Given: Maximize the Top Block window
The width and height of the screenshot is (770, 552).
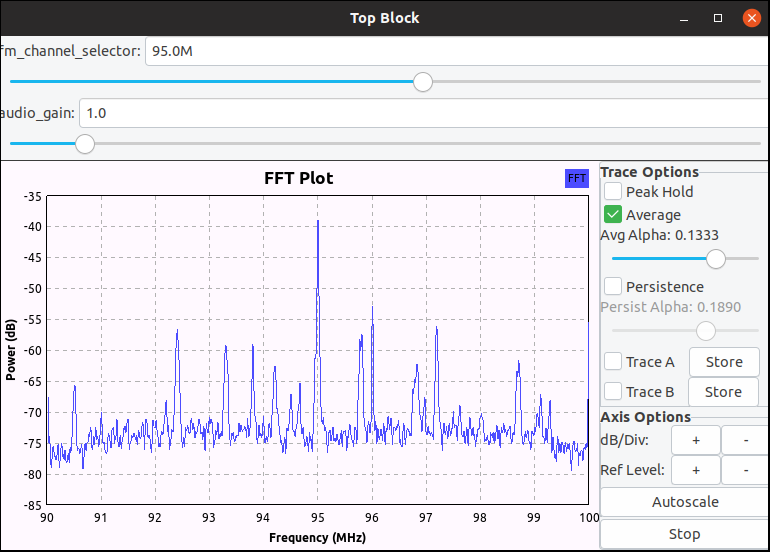Looking at the screenshot, I should [x=717, y=18].
